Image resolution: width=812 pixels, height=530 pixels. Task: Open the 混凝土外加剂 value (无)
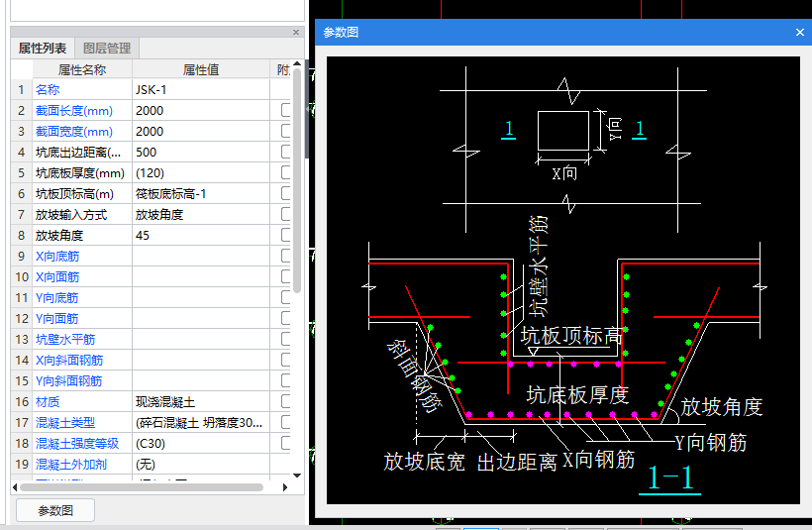tap(201, 464)
